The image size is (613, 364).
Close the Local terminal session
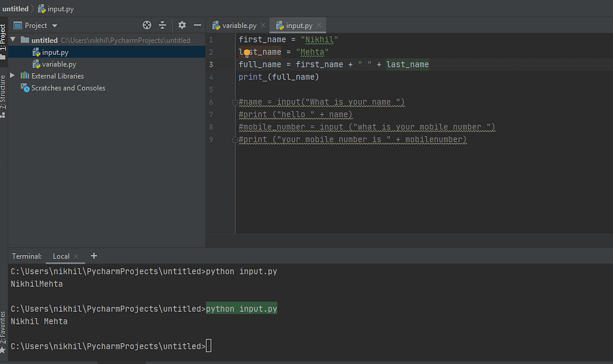(x=76, y=256)
